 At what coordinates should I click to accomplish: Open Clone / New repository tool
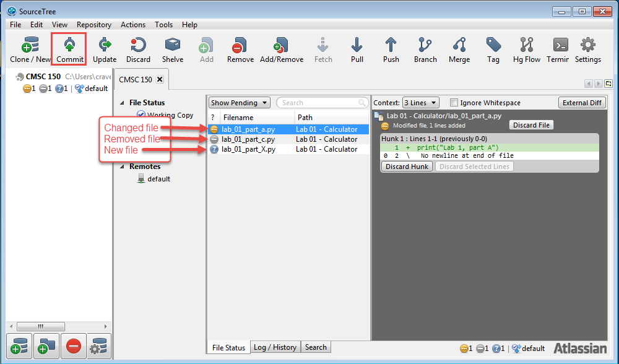pyautogui.click(x=30, y=50)
